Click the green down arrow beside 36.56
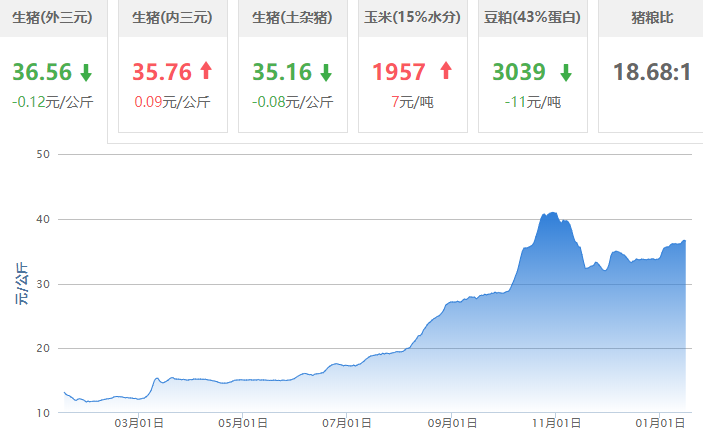The image size is (703, 438). (86, 72)
